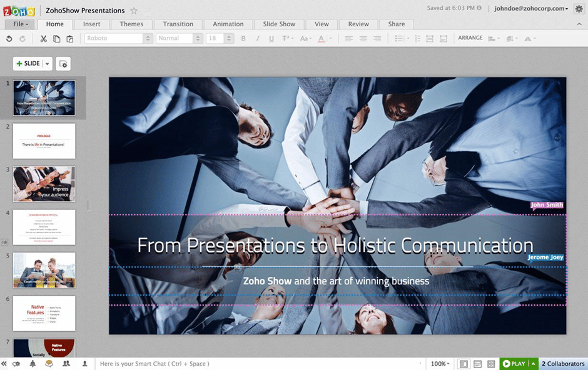This screenshot has width=588, height=370.
Task: Expand the 100% zoom level dropdown
Action: click(440, 364)
